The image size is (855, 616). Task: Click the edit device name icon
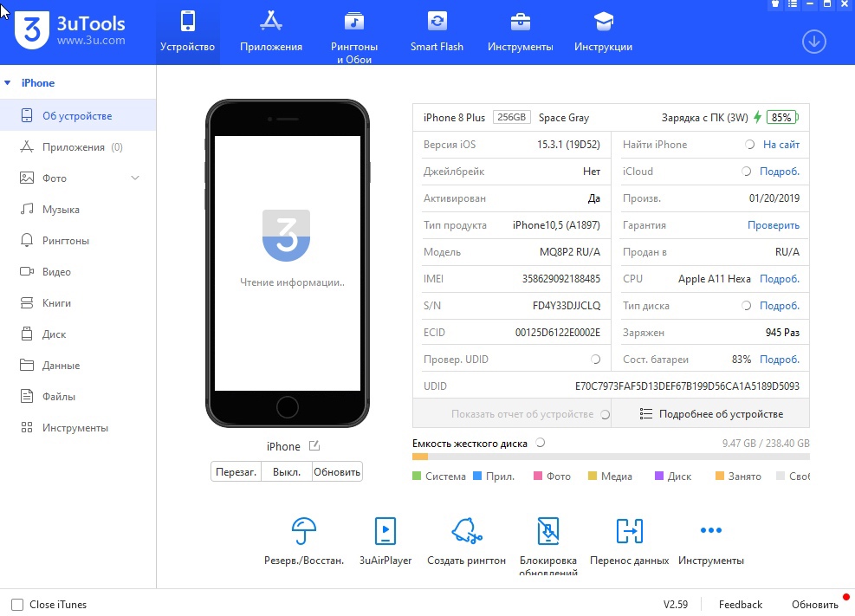coord(314,446)
